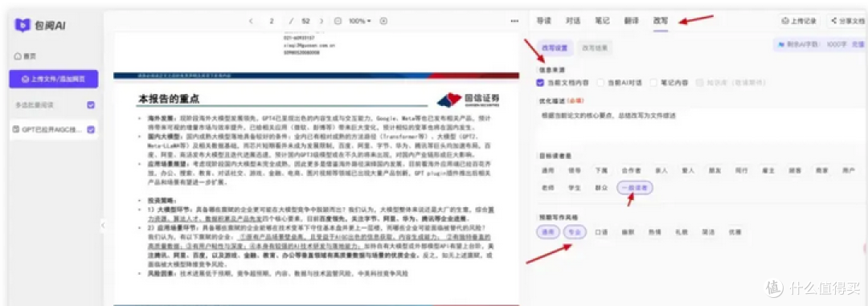
Task: Click the 包阅AI logo icon
Action: click(23, 25)
